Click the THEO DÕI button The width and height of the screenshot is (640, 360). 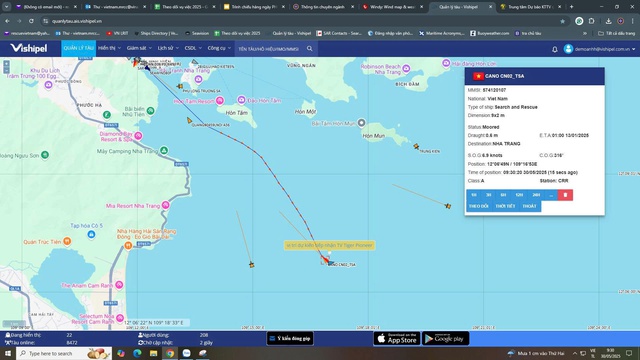478,206
